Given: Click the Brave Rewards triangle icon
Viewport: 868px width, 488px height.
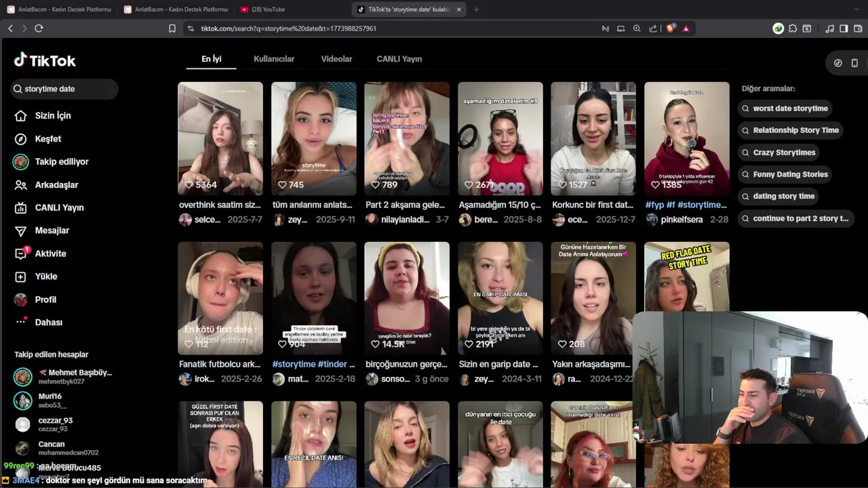Looking at the screenshot, I should 686,28.
